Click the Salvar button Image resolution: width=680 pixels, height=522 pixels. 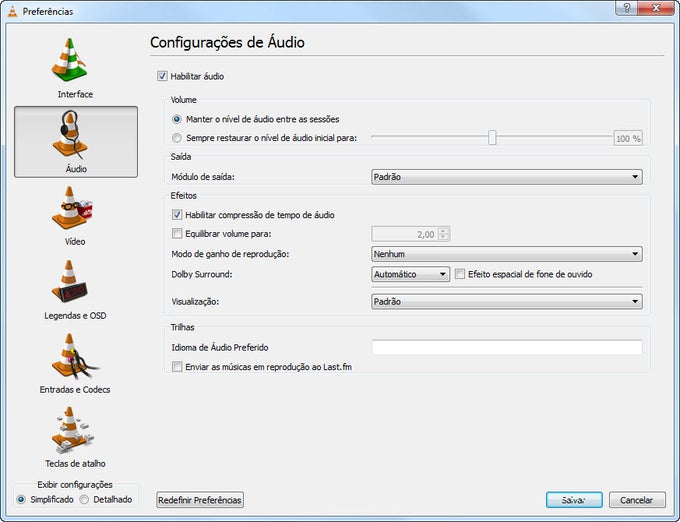pos(574,500)
